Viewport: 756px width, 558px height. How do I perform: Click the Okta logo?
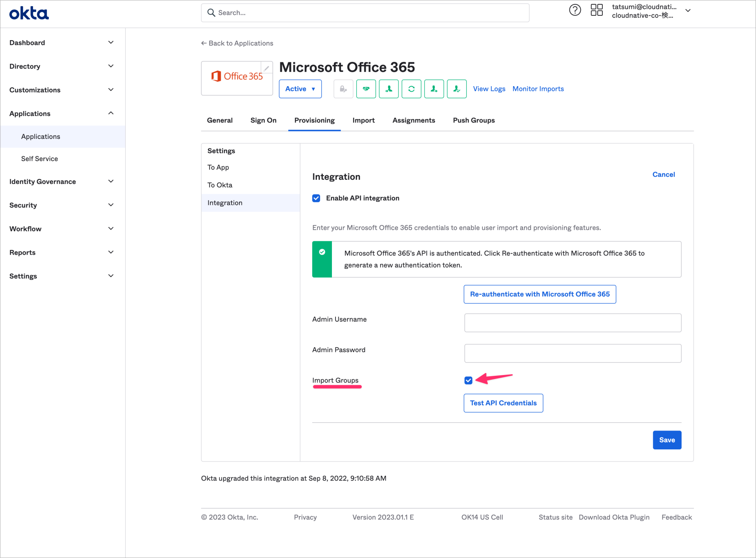coord(29,13)
